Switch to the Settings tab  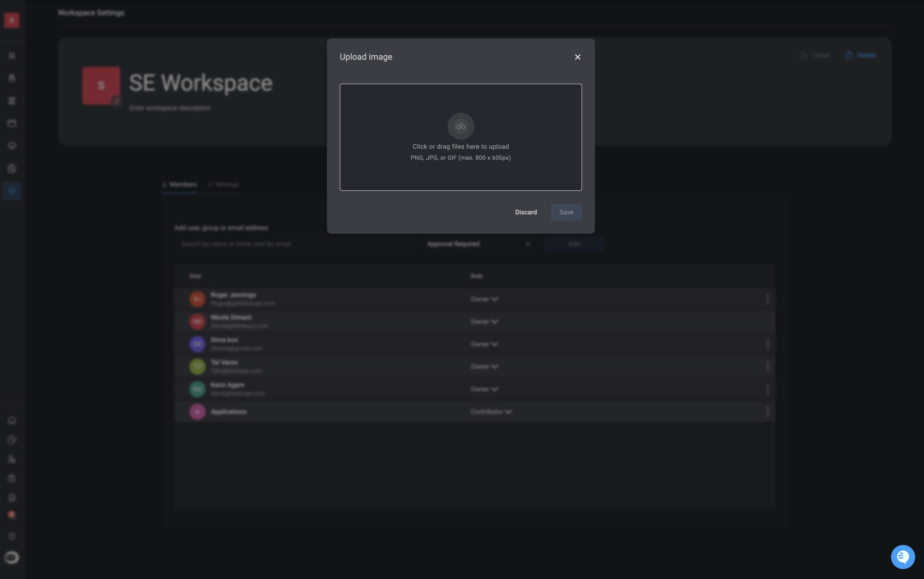pyautogui.click(x=223, y=185)
